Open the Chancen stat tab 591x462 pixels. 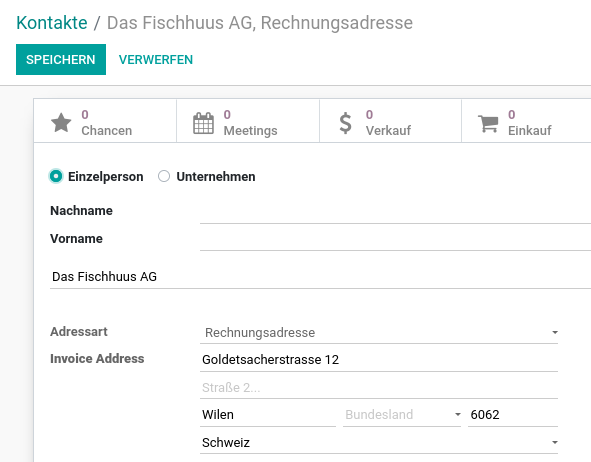pyautogui.click(x=105, y=121)
